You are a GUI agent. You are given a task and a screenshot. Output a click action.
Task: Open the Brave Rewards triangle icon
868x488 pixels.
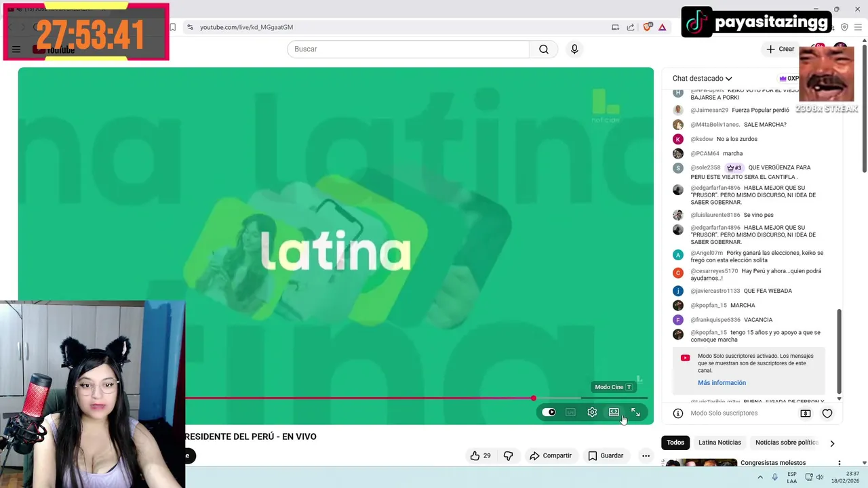coord(662,27)
